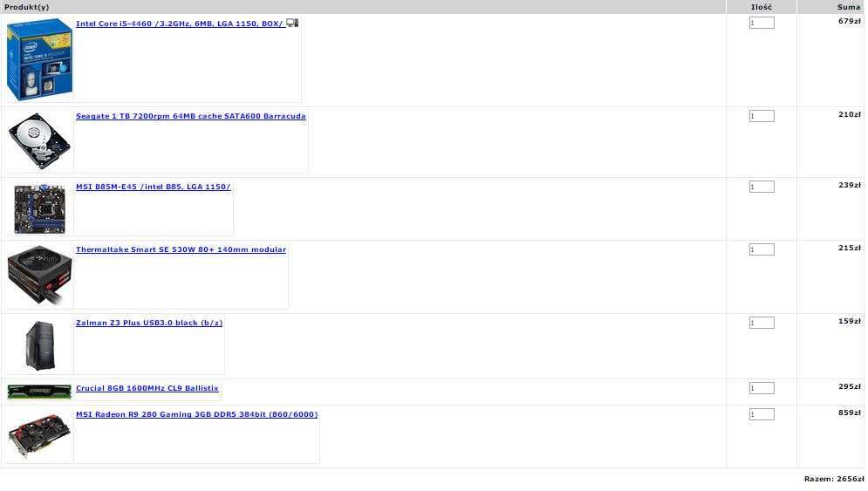Focus the quantity field for Intel Core i5-4460
Image resolution: width=868 pixels, height=491 pixels.
click(x=762, y=23)
